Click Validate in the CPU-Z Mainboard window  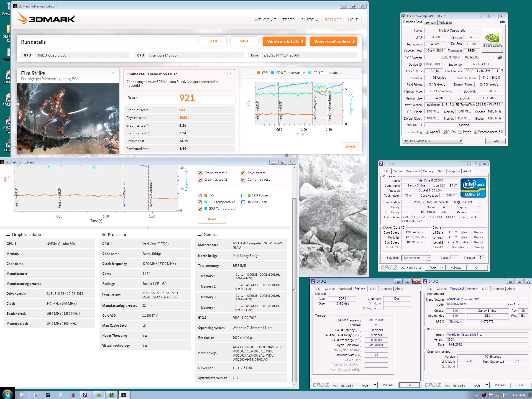point(500,385)
